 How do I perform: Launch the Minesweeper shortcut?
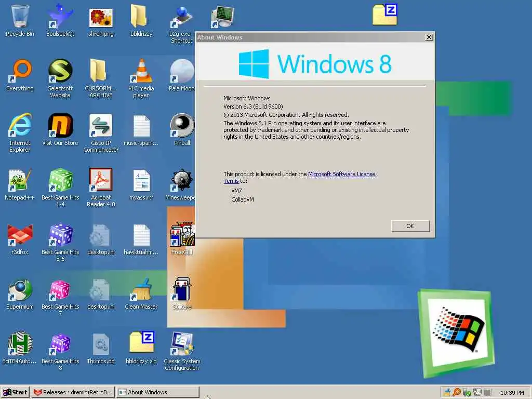pyautogui.click(x=181, y=184)
